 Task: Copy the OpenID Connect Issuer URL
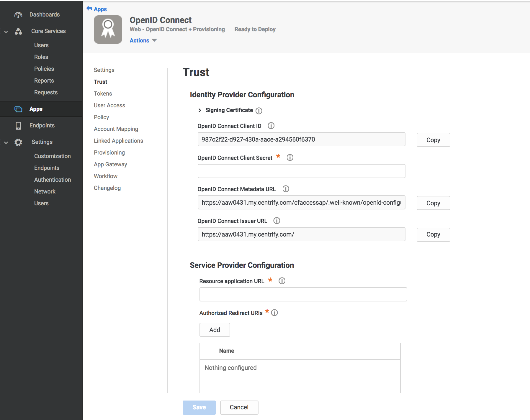click(433, 234)
